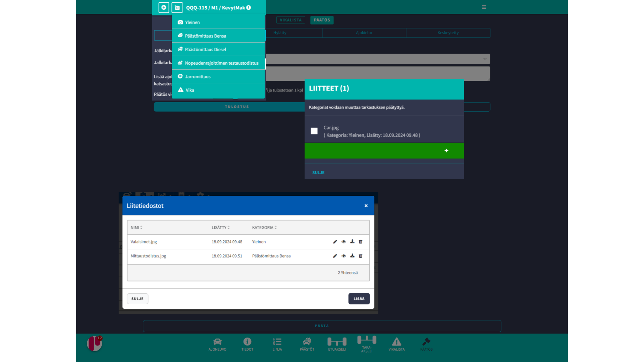
Task: Close the Liitetiedostot dialog with X
Action: [x=366, y=206]
